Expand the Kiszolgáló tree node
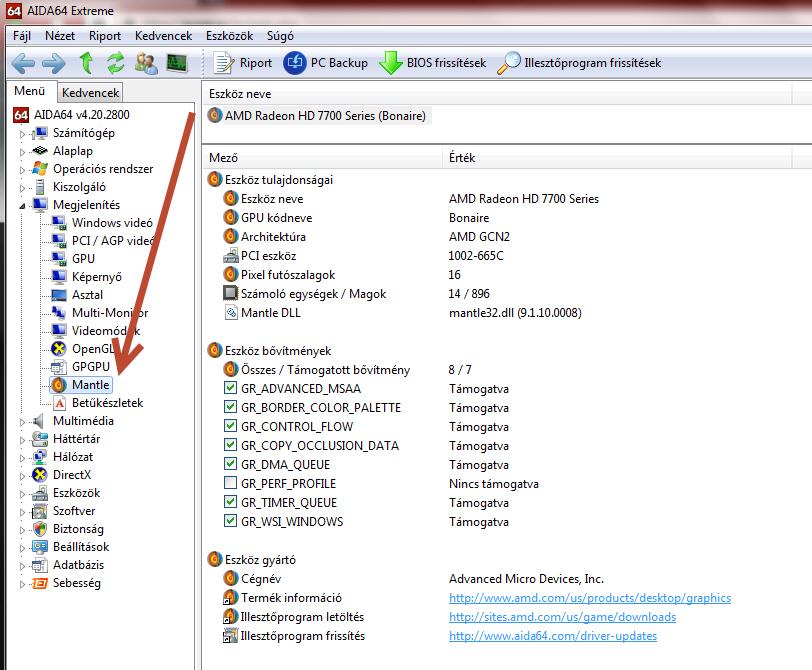Viewport: 812px width, 670px height. [22, 188]
